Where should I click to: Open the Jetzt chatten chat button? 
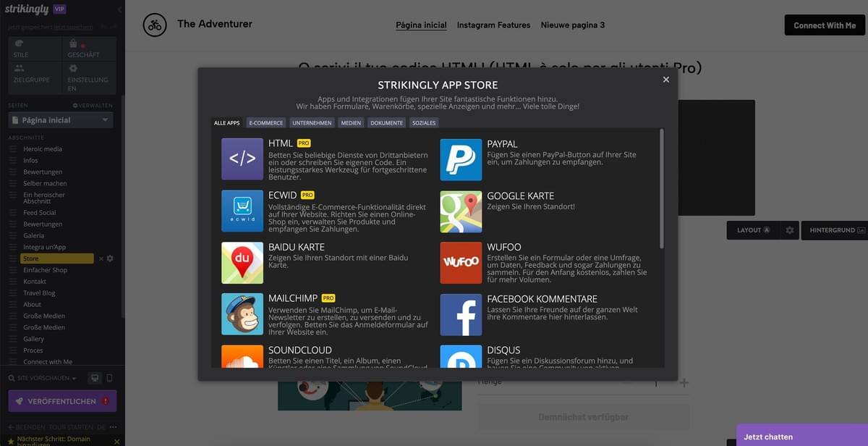[x=802, y=436]
